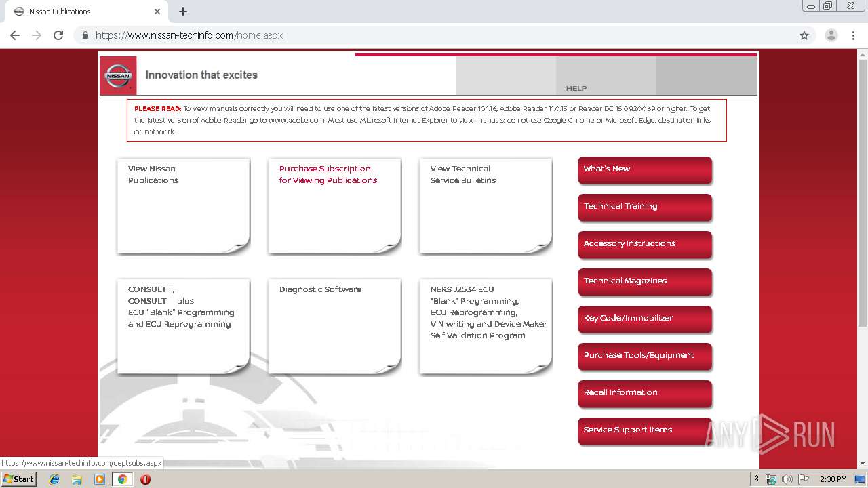The image size is (868, 488).
Task: Click the site security padlock icon
Action: coord(85,35)
